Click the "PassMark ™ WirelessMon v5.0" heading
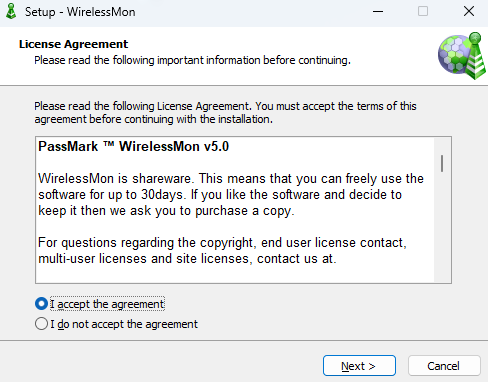This screenshot has height=382, width=488. point(133,146)
